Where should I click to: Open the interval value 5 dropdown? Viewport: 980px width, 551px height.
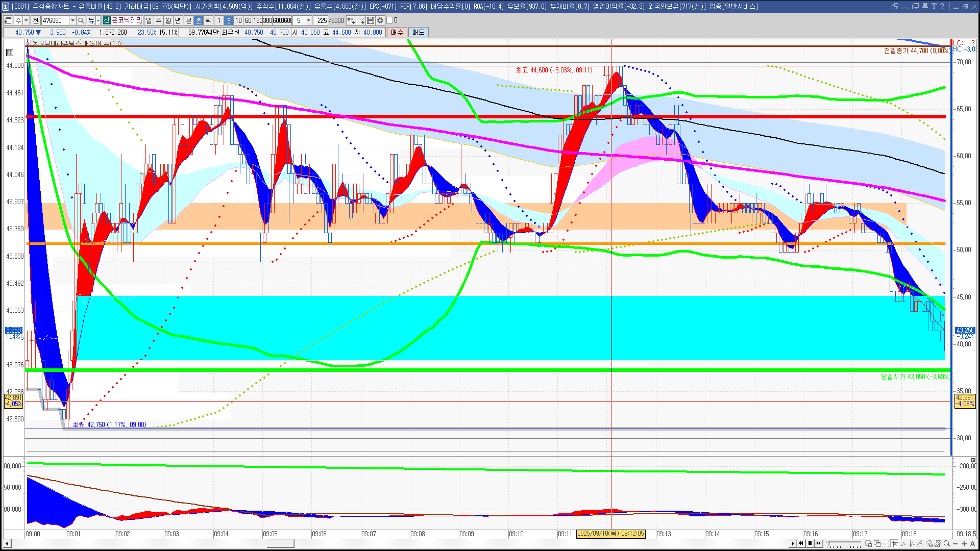click(x=308, y=20)
